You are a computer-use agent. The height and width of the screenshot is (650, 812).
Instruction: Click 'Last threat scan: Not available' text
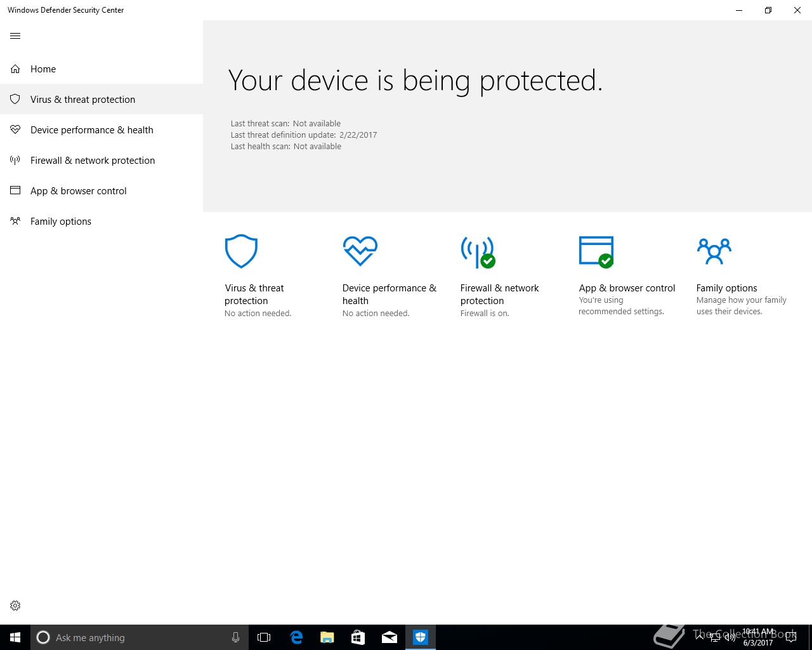(285, 123)
